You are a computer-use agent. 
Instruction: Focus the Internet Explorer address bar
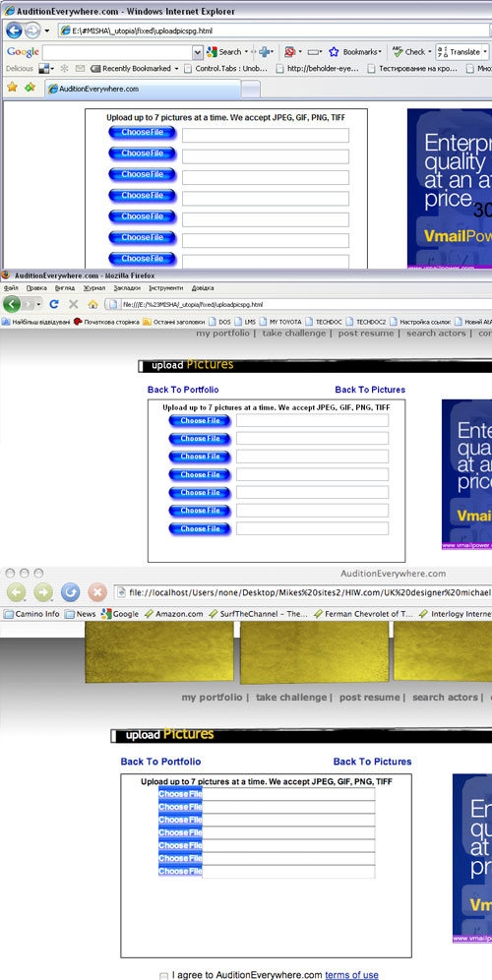(x=276, y=30)
